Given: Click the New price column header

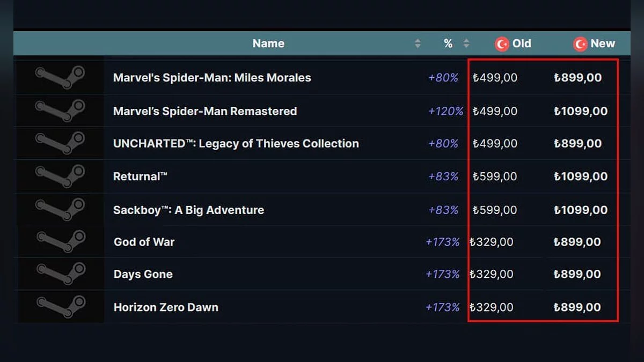Looking at the screenshot, I should [x=603, y=43].
